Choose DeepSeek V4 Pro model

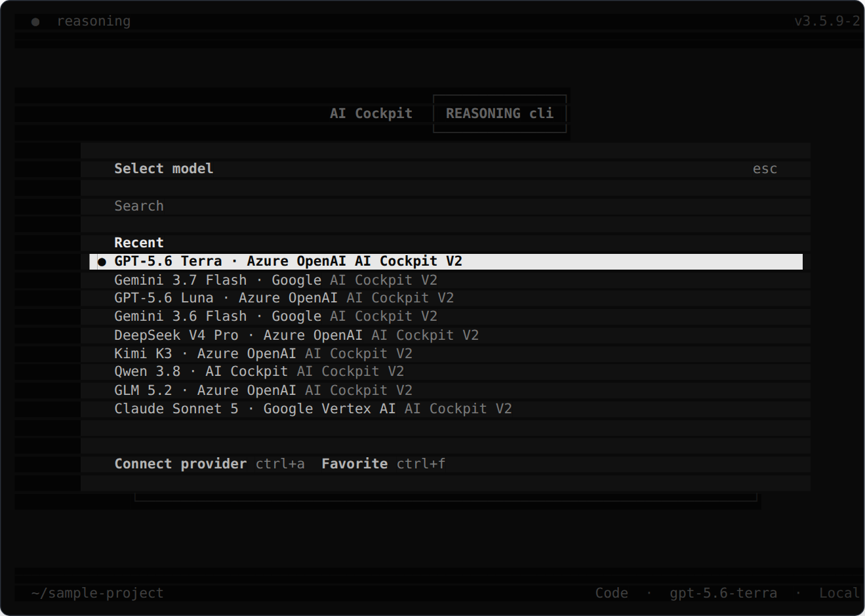(446, 335)
